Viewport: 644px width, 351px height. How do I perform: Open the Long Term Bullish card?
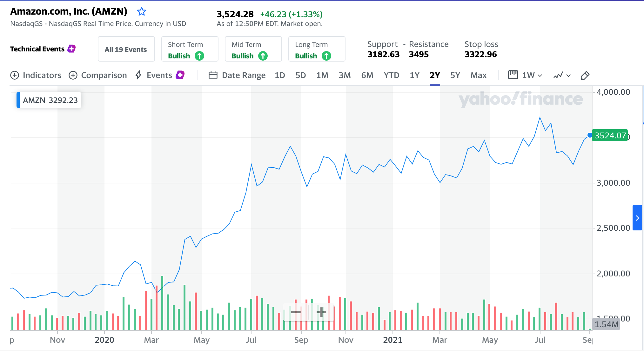317,49
